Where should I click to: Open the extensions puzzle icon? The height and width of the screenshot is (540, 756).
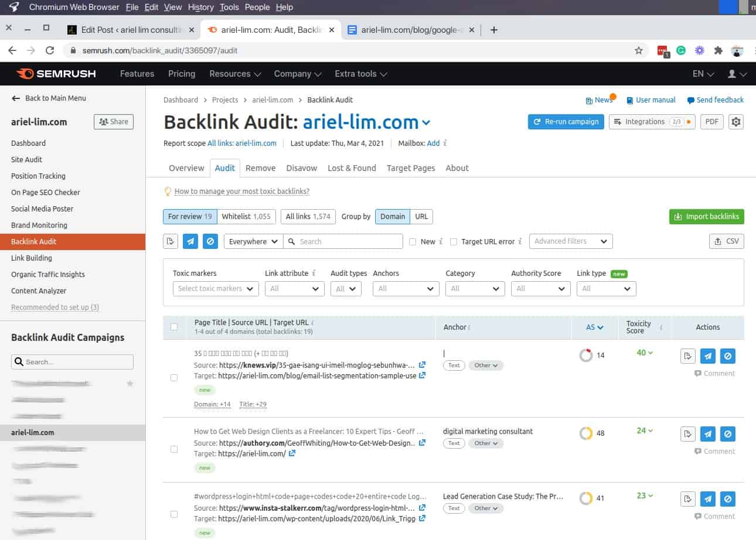[718, 50]
